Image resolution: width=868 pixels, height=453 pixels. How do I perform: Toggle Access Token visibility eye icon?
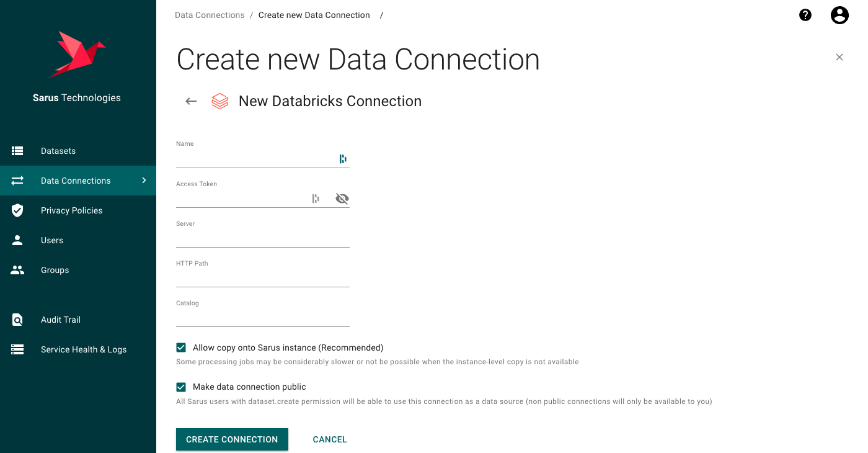342,199
